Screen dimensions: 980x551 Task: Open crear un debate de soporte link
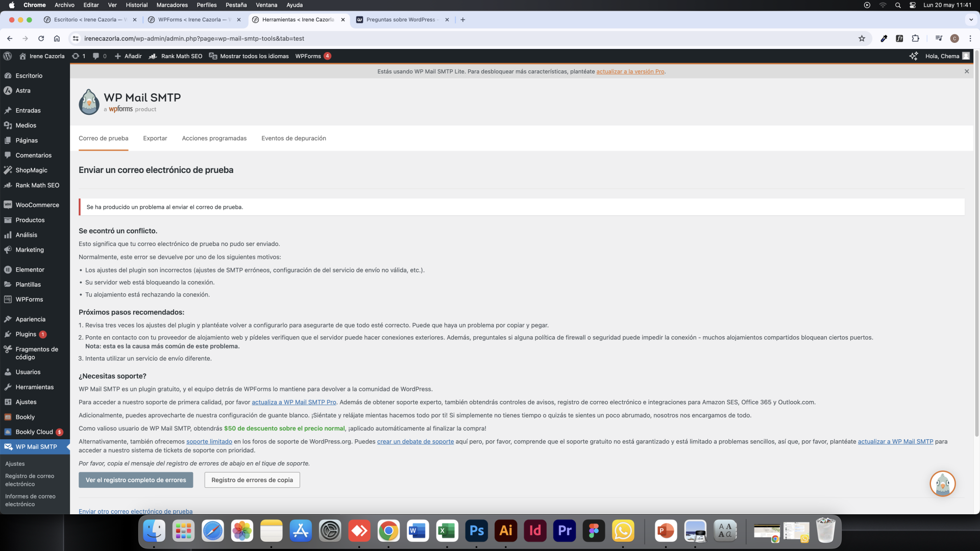[415, 441]
